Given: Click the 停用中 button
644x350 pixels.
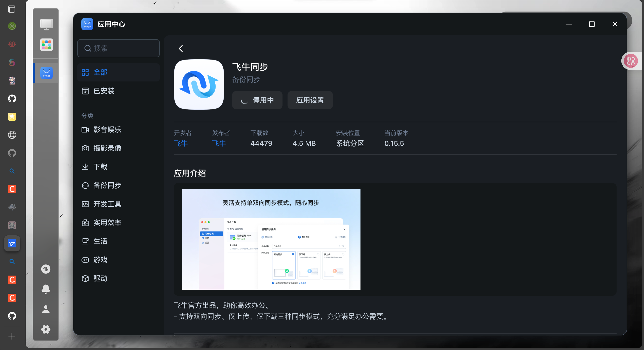Looking at the screenshot, I should (257, 100).
